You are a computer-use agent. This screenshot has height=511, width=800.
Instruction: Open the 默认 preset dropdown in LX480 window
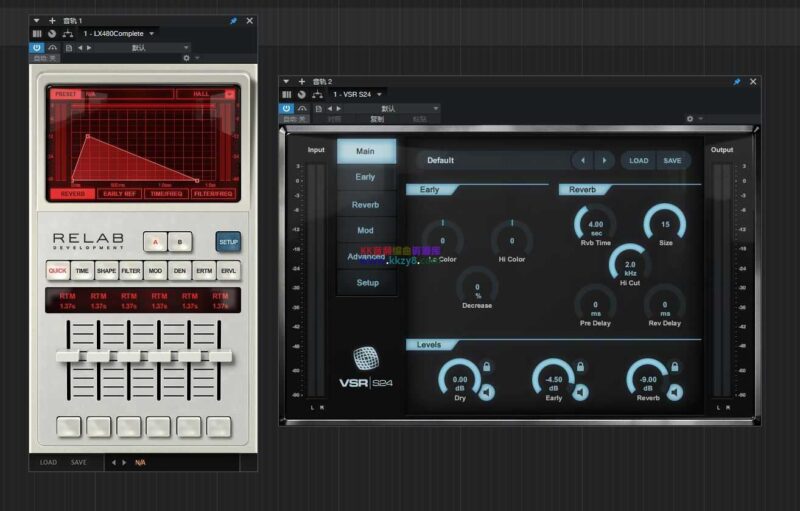138,47
